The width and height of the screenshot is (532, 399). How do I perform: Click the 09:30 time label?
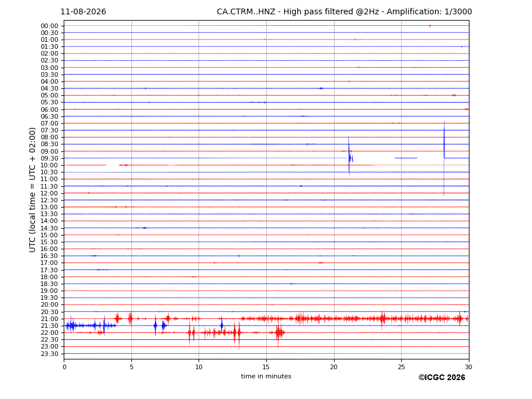[x=49, y=158]
